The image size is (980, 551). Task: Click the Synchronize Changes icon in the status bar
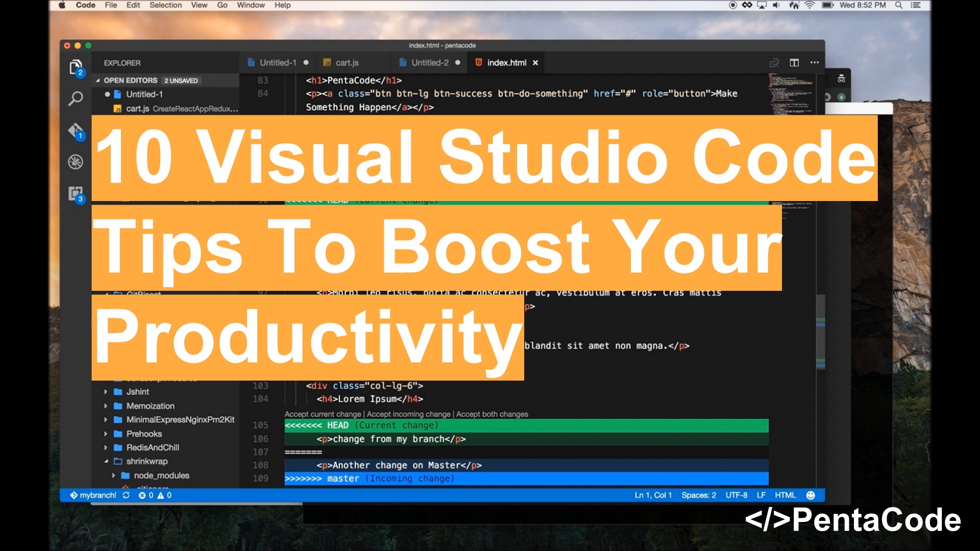(x=126, y=495)
